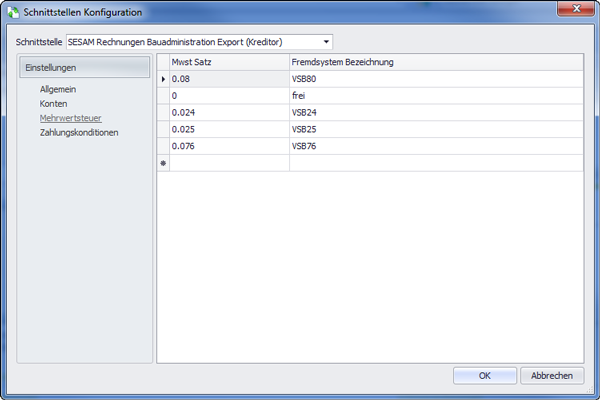
Task: Click the VSB24 cell
Action: (x=436, y=113)
